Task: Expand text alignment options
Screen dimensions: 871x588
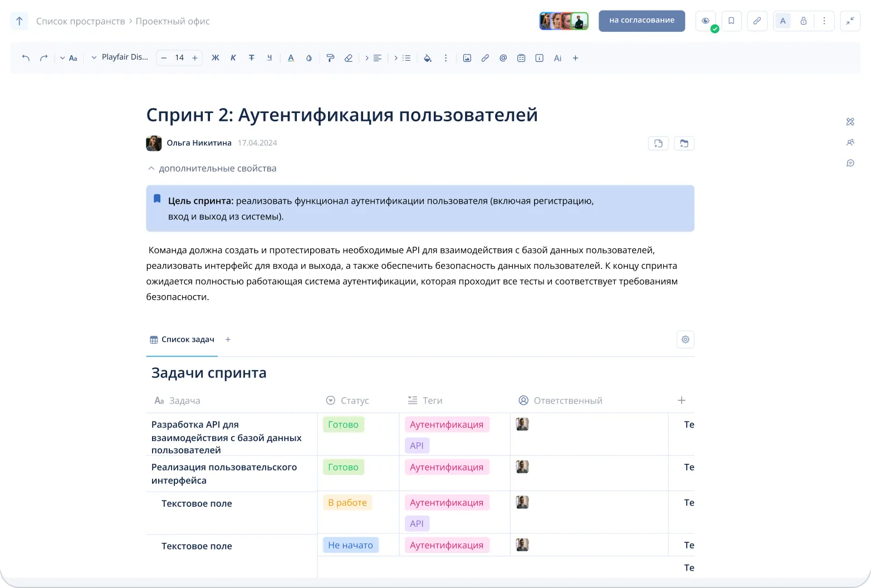Action: 374,58
